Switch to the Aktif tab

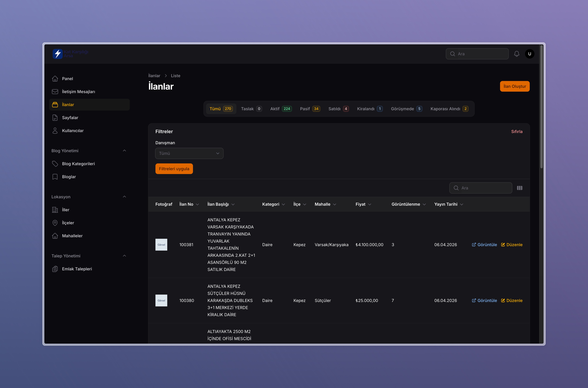point(281,109)
